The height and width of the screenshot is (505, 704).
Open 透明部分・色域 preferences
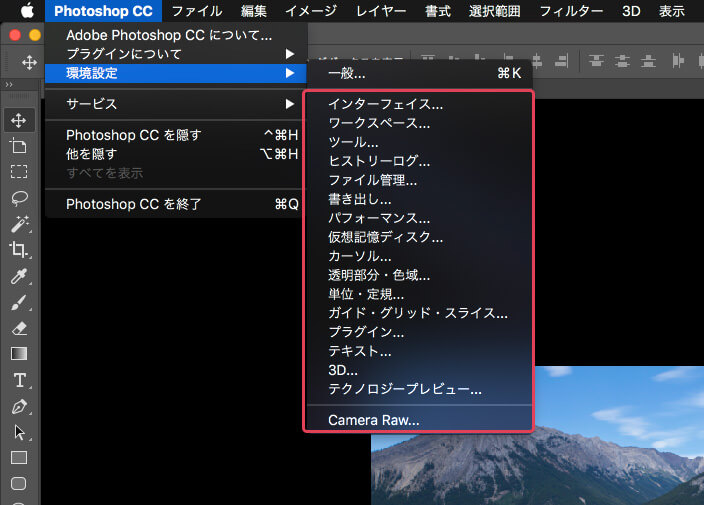pos(420,275)
